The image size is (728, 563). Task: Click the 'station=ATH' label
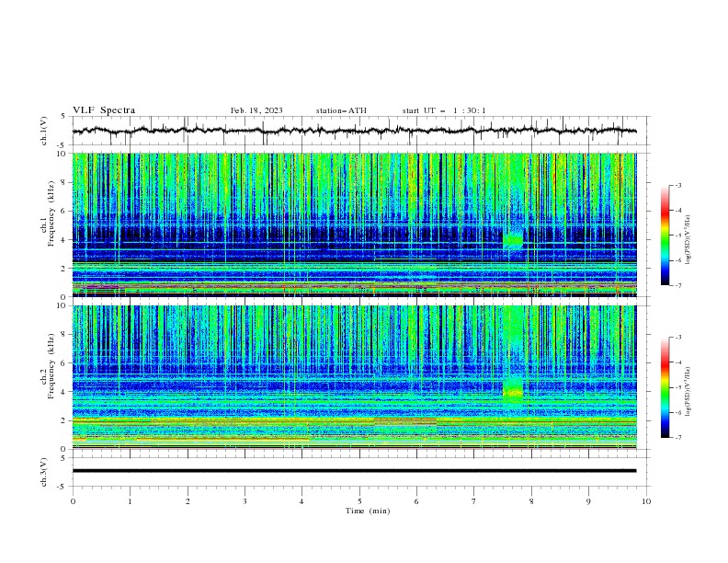pyautogui.click(x=341, y=110)
